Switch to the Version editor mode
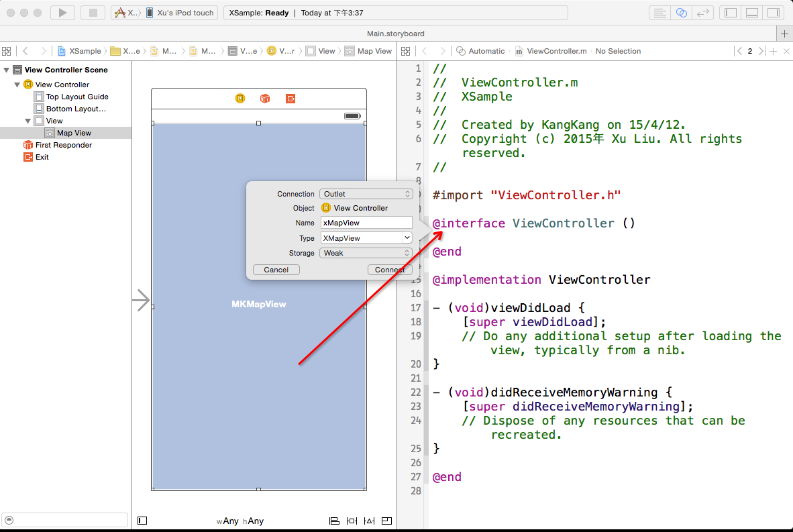 click(702, 13)
